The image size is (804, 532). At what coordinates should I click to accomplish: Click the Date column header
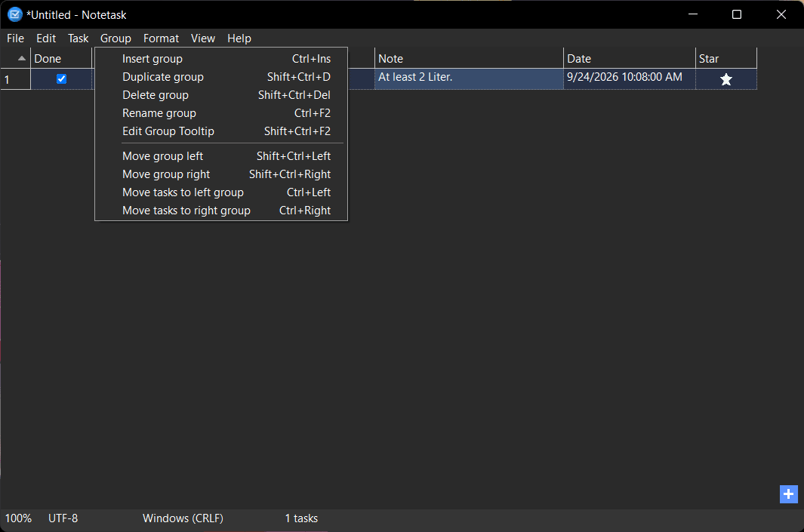tap(629, 58)
